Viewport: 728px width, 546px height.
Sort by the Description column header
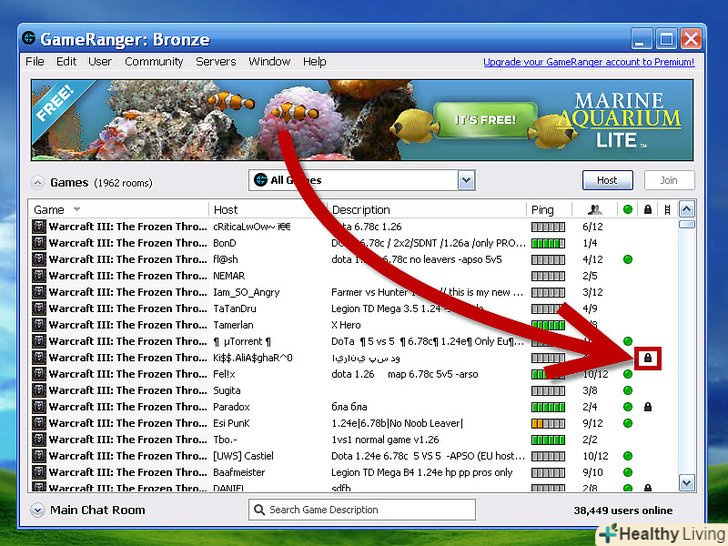[x=427, y=210]
